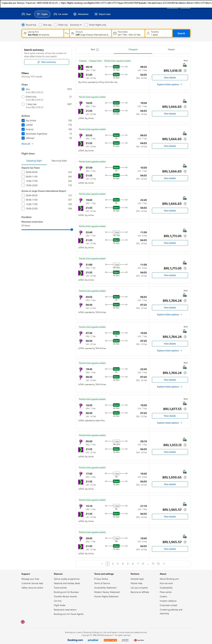Image resolution: width=212 pixels, height=644 pixels.
Task: Open the Returning flight tab
Action: click(x=59, y=161)
